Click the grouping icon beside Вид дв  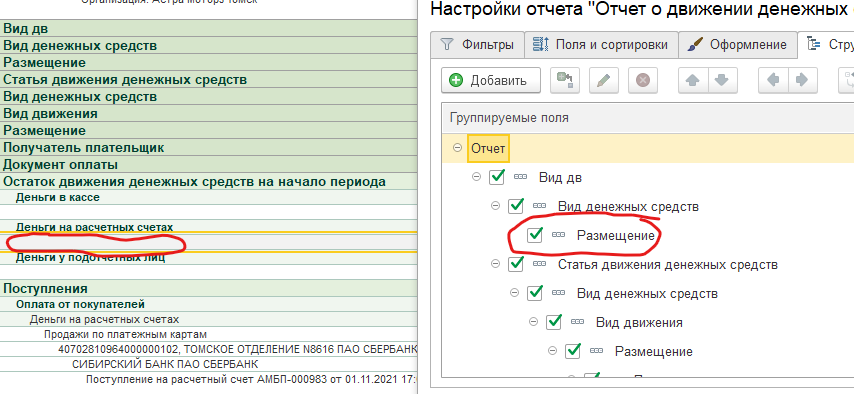521,177
